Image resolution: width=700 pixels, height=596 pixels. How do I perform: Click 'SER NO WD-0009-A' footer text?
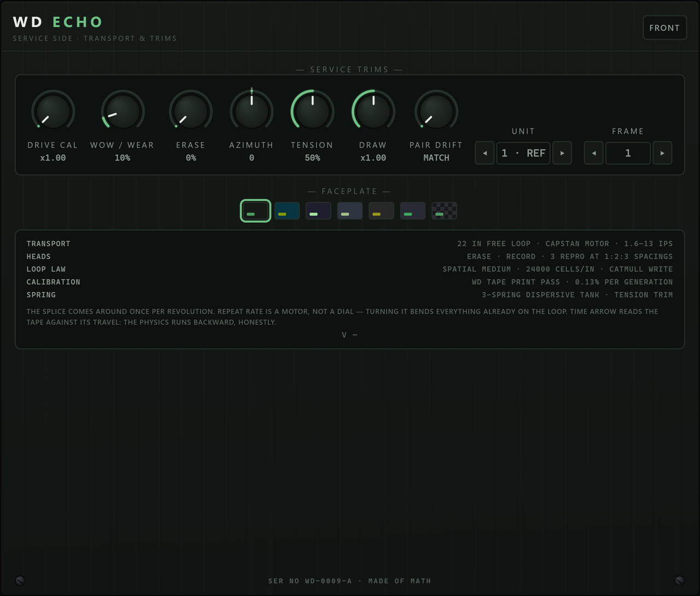(310, 581)
